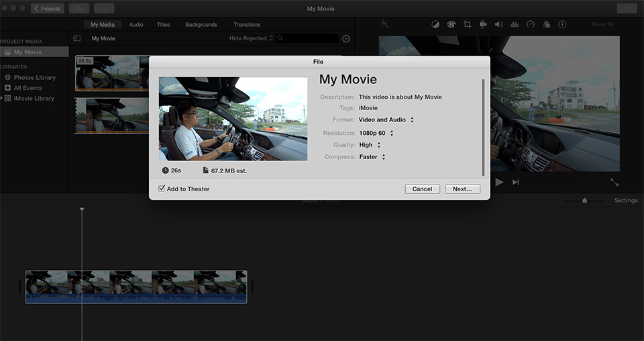The height and width of the screenshot is (341, 644).
Task: Click Reset All adjustments
Action: tap(602, 25)
